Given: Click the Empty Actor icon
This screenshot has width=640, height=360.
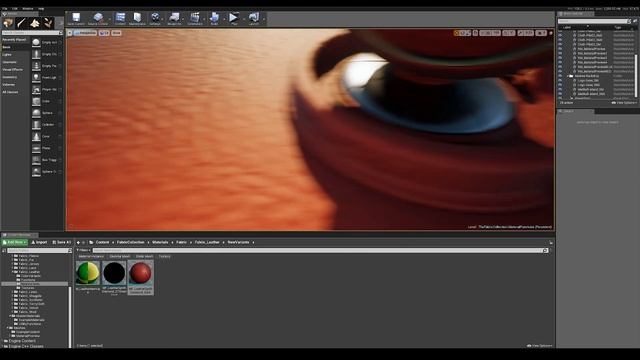Looking at the screenshot, I should [x=36, y=42].
